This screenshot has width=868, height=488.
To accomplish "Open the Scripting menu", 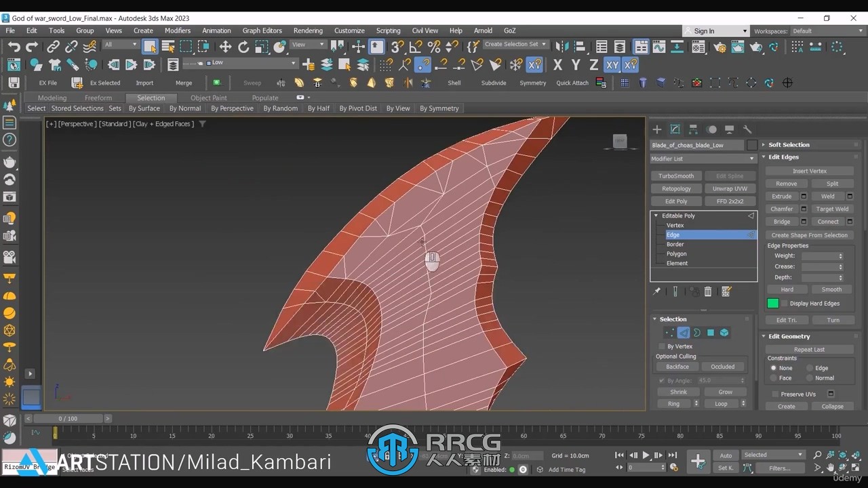I will [388, 30].
